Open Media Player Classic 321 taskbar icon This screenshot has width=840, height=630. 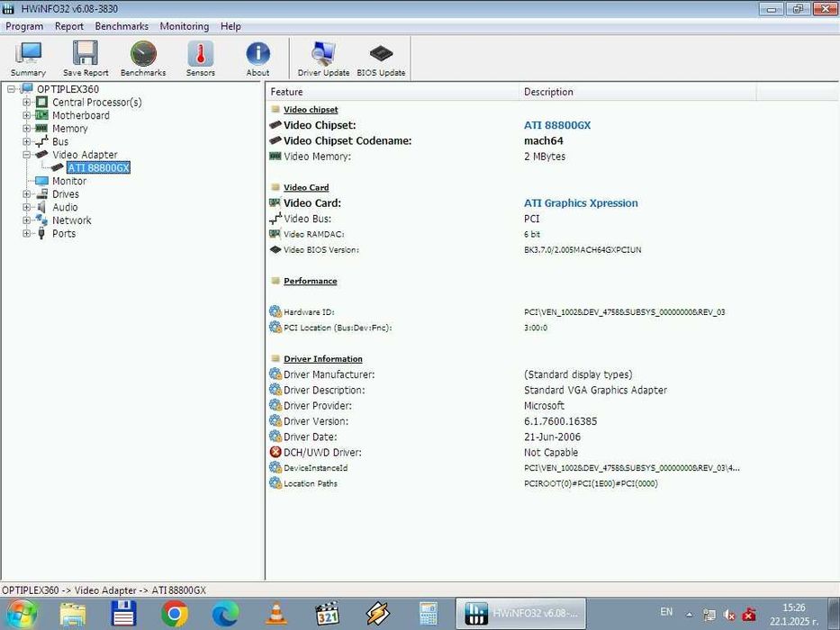tap(328, 614)
